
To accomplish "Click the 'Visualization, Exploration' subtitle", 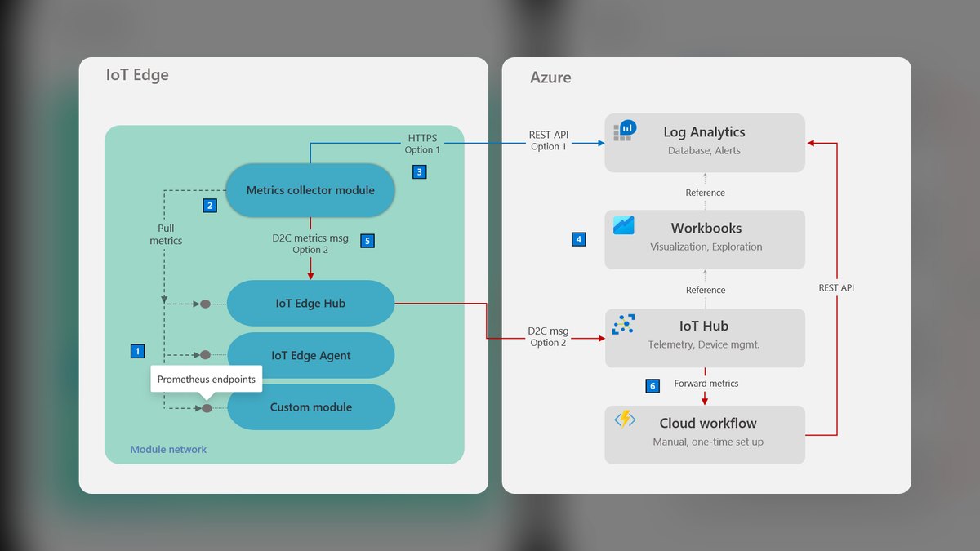I will [706, 247].
